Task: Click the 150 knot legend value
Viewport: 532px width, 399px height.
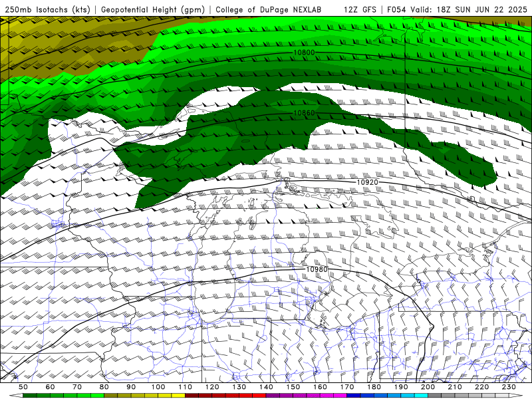Action: click(293, 387)
